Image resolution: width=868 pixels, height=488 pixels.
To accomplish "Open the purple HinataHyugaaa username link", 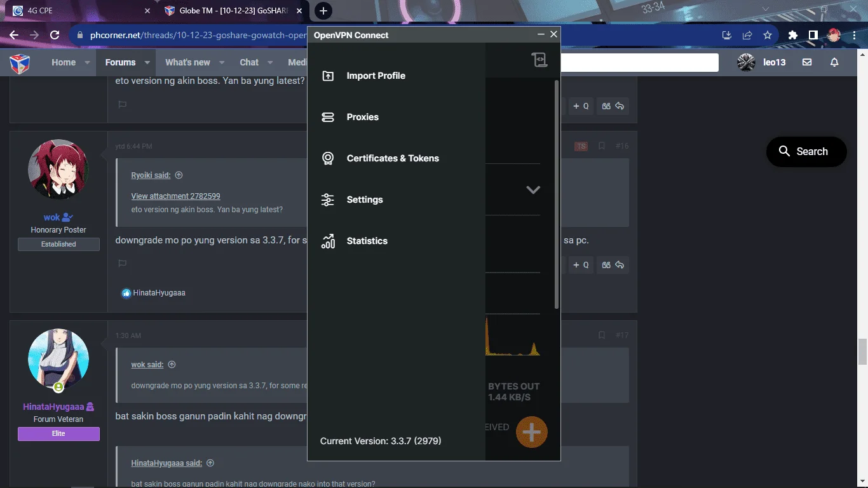I will click(x=53, y=407).
